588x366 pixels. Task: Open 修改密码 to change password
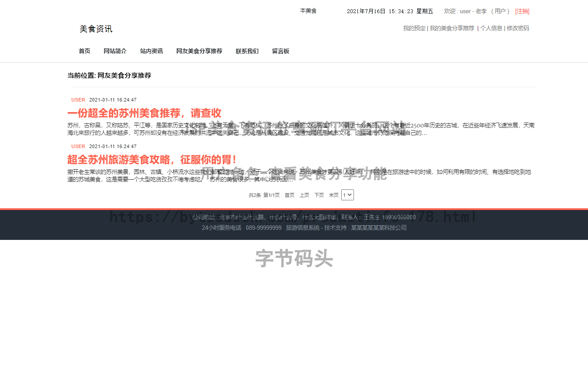(x=518, y=28)
